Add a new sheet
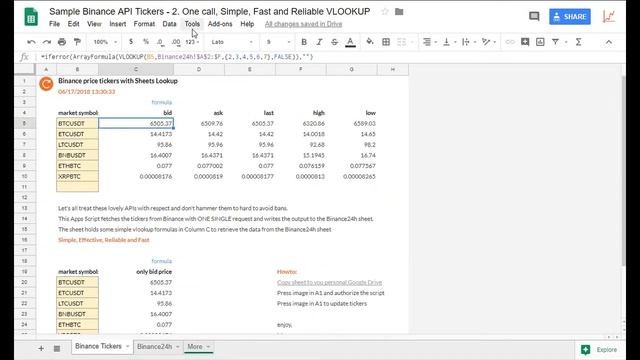Viewport: 640px width, 360px height. (41, 348)
